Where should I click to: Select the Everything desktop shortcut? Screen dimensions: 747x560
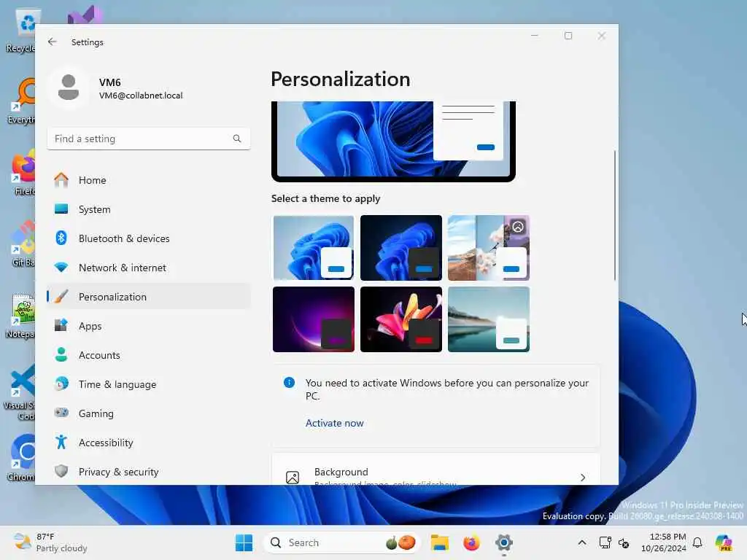point(21,101)
